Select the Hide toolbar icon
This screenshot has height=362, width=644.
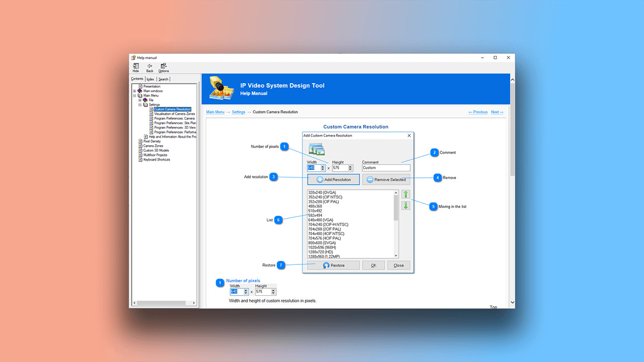coord(136,67)
